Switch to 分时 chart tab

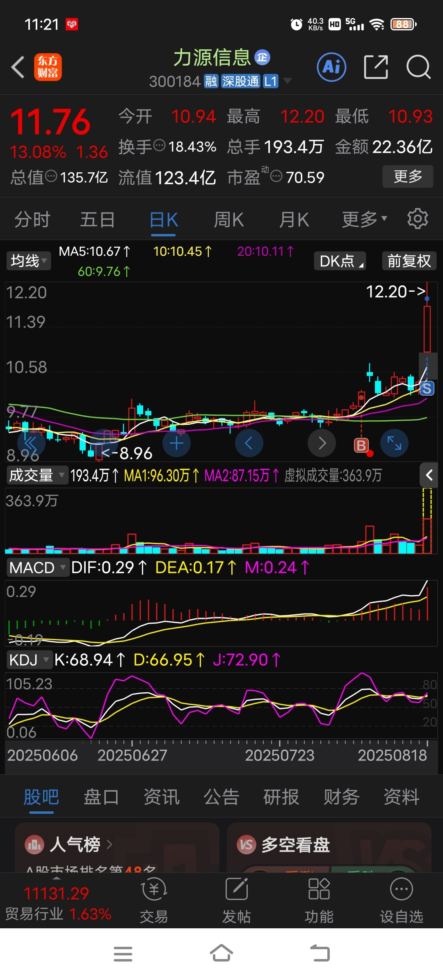[32, 219]
